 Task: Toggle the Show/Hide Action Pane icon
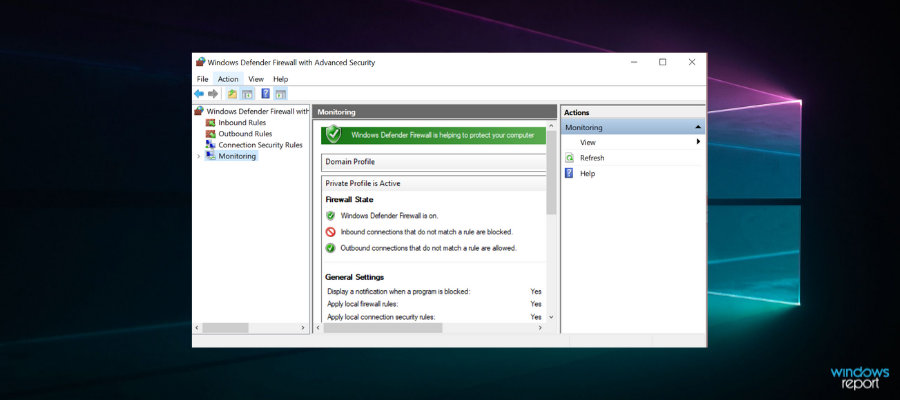(x=281, y=94)
